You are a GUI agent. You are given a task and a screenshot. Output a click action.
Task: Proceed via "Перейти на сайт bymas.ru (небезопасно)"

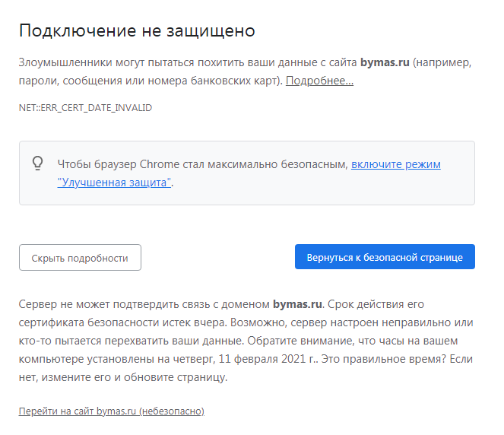pos(111,411)
